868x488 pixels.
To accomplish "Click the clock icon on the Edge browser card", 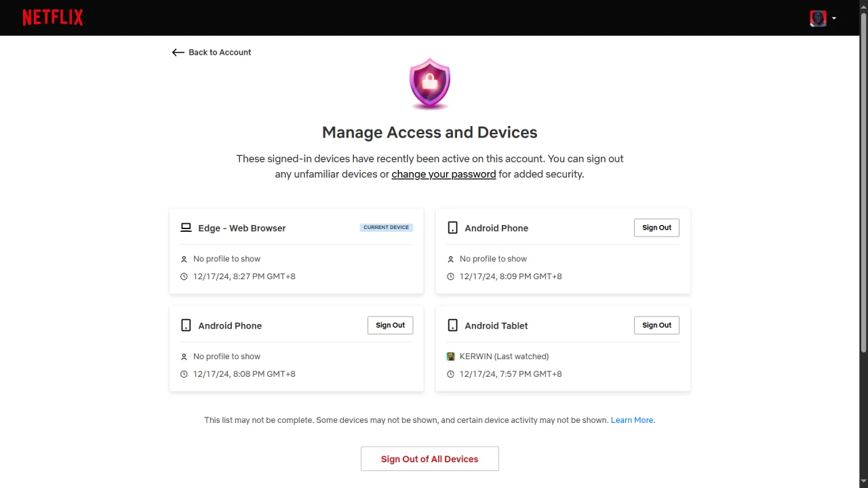I will 184,277.
